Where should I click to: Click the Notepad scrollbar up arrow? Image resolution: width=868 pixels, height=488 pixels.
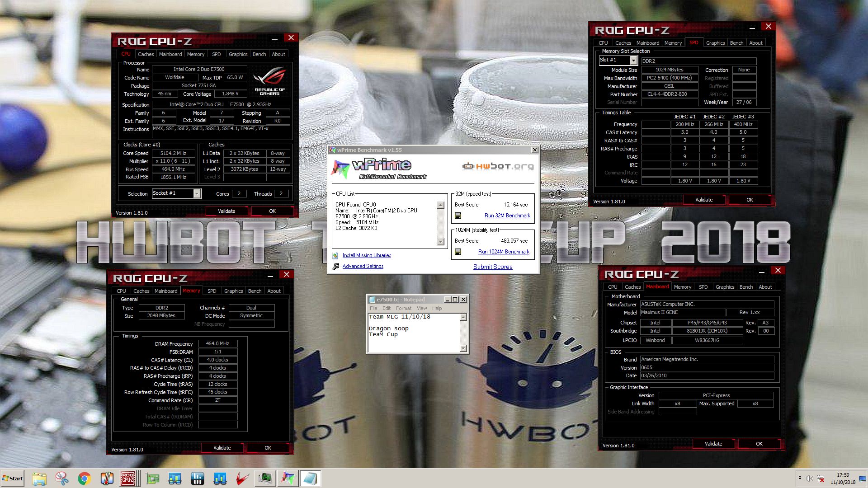pos(463,317)
